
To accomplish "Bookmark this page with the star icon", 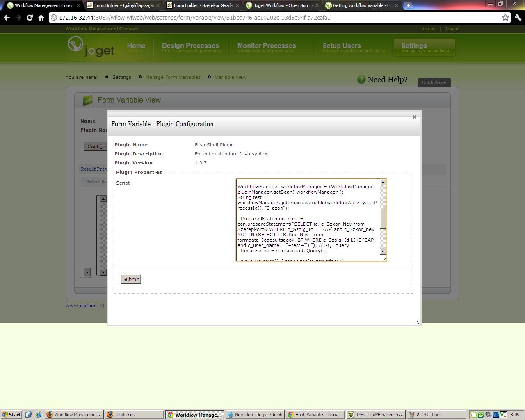I will coord(505,17).
